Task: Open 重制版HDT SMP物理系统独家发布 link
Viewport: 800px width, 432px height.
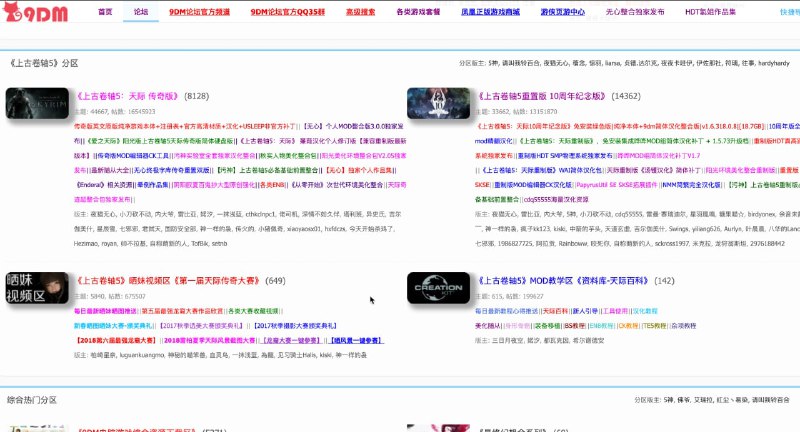Action: [x=565, y=156]
